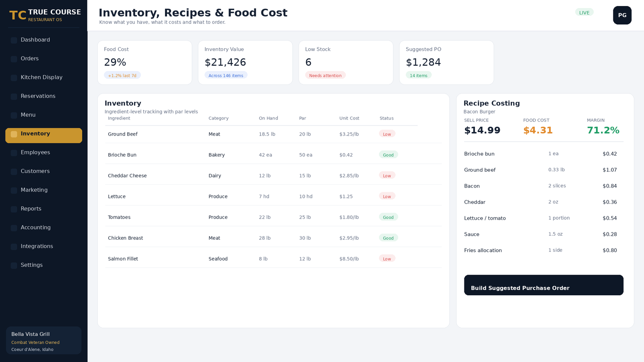The height and width of the screenshot is (362, 644).
Task: Select the Salmon Fillet inventory row
Action: pyautogui.click(x=273, y=259)
